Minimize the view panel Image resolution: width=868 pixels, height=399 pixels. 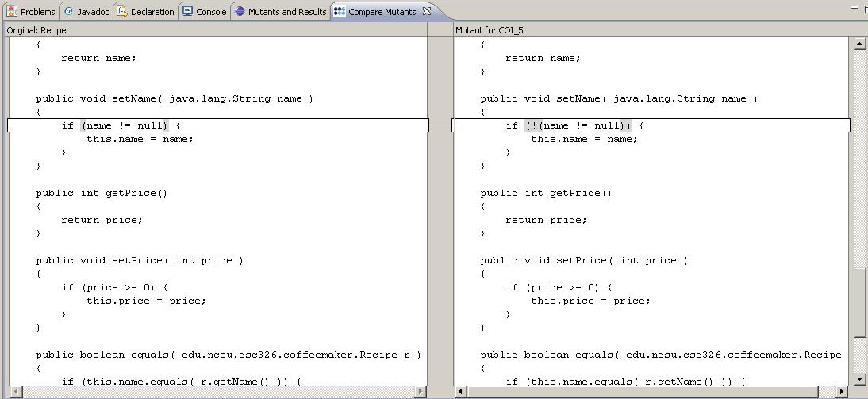(x=855, y=7)
